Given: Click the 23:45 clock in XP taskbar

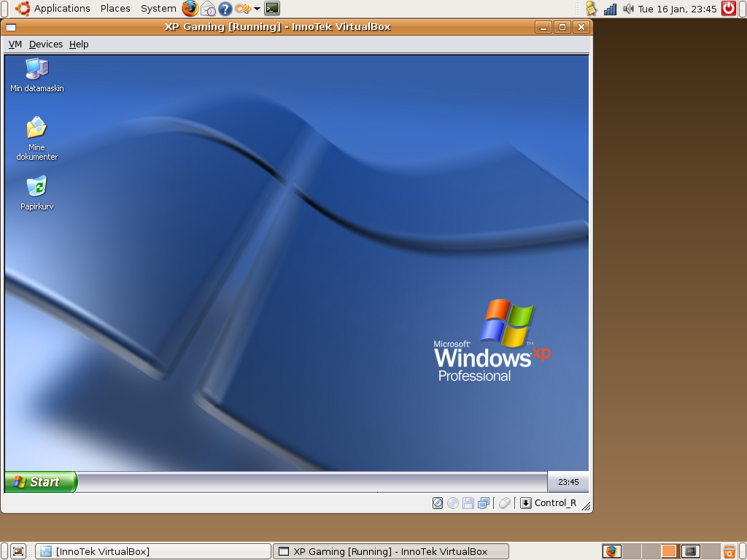Looking at the screenshot, I should click(x=568, y=482).
